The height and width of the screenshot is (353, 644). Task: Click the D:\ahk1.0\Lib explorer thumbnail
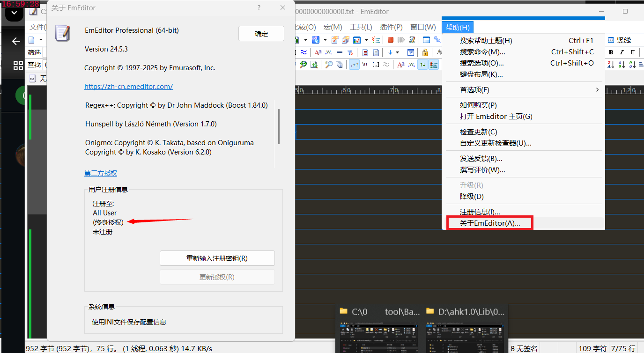466,329
